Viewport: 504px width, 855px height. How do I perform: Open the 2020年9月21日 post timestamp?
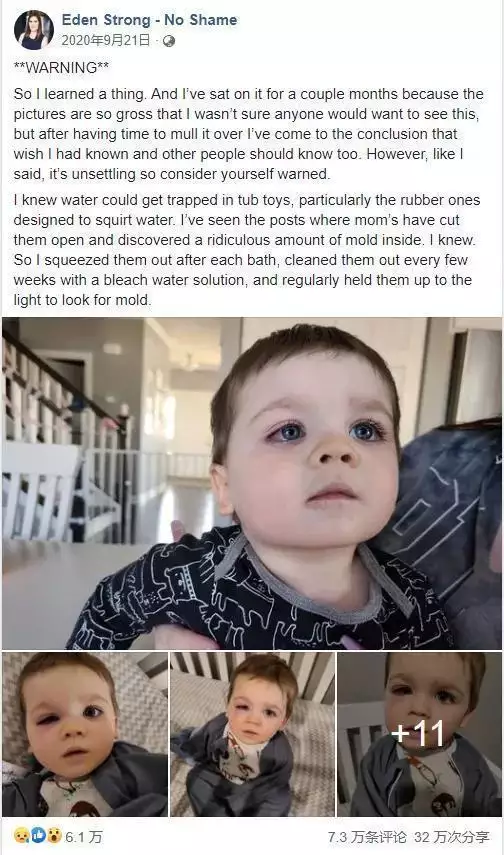[105, 41]
